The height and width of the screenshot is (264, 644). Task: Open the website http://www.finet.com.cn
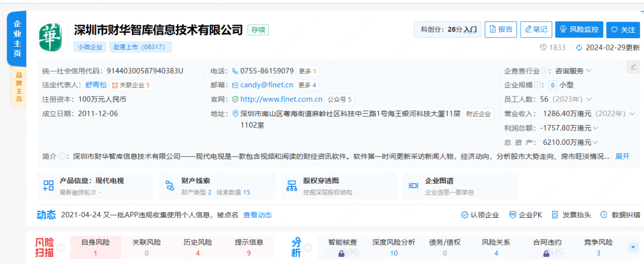point(281,99)
